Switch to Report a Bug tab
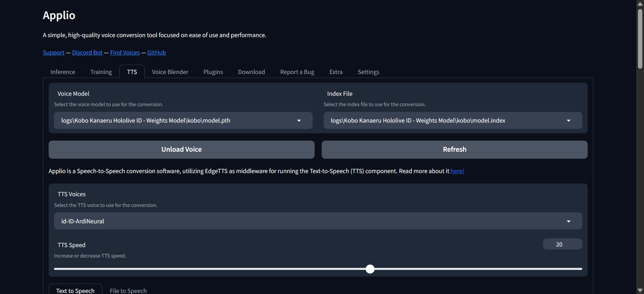Viewport: 644px width, 294px height. click(297, 72)
